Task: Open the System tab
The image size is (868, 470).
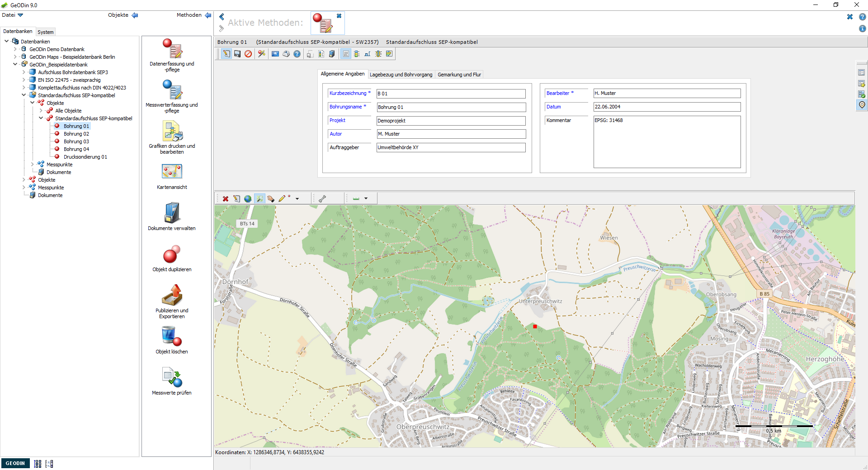Action: (45, 32)
